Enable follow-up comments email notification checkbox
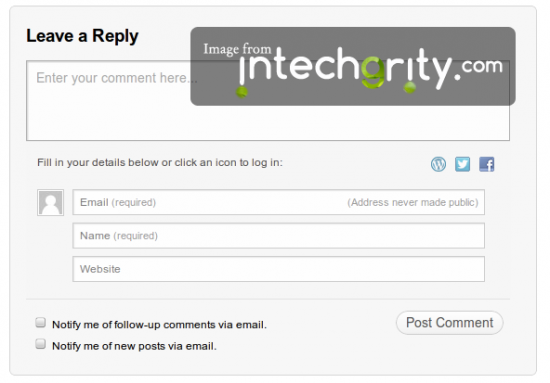The height and width of the screenshot is (383, 550). (41, 322)
